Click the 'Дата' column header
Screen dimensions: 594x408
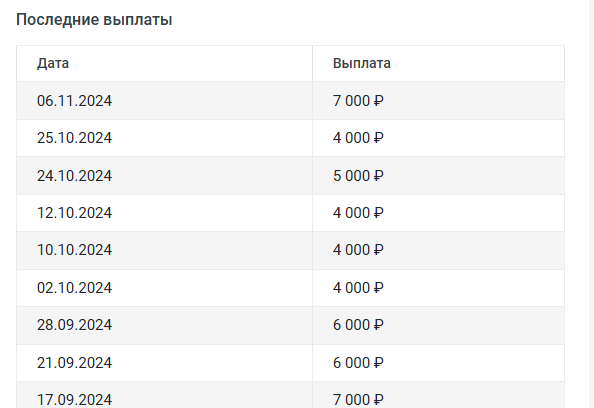53,63
